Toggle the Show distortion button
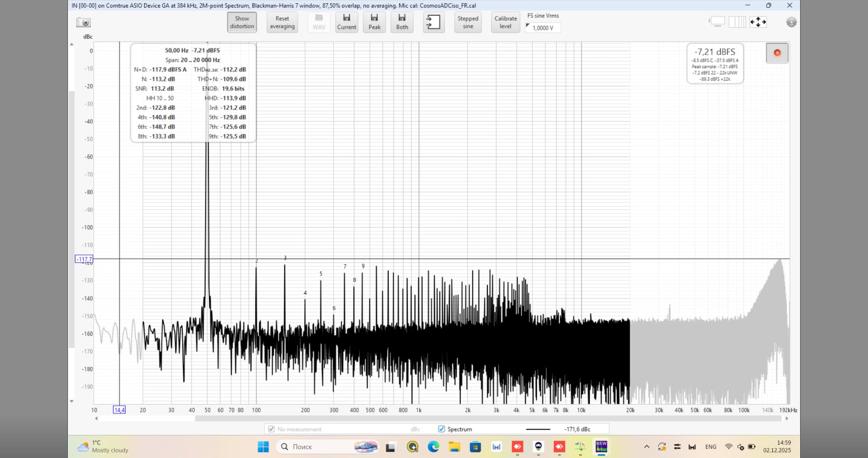This screenshot has height=458, width=868. pos(242,22)
